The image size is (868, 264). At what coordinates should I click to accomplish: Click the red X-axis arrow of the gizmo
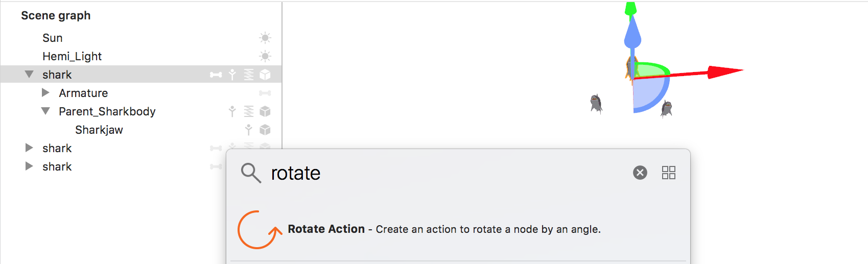coord(724,71)
